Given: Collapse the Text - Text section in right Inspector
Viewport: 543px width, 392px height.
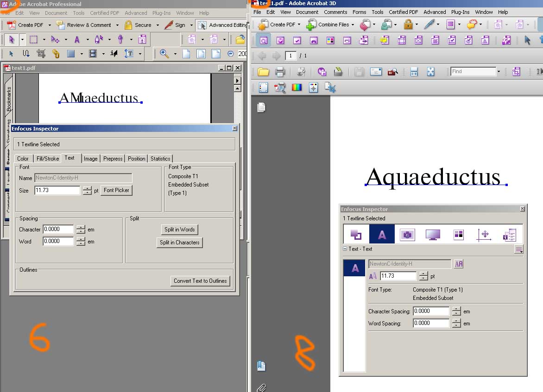Looking at the screenshot, I should tap(345, 249).
